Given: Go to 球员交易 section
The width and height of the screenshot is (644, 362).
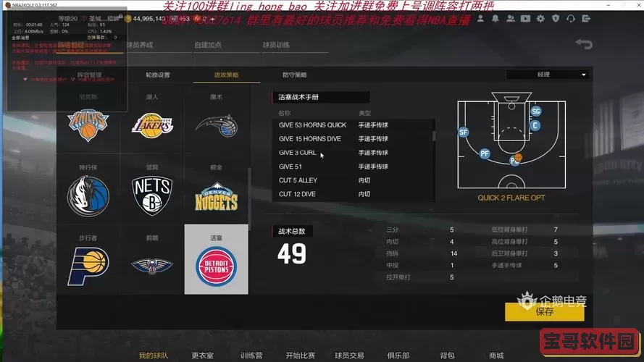Looking at the screenshot, I should pos(349,355).
